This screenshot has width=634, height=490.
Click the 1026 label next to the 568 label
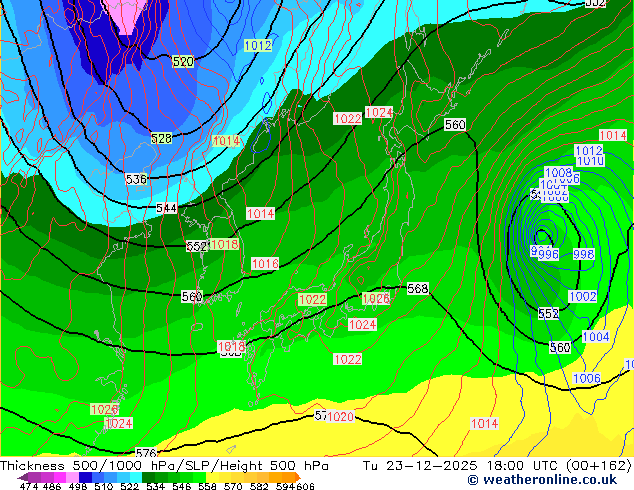pyautogui.click(x=376, y=298)
